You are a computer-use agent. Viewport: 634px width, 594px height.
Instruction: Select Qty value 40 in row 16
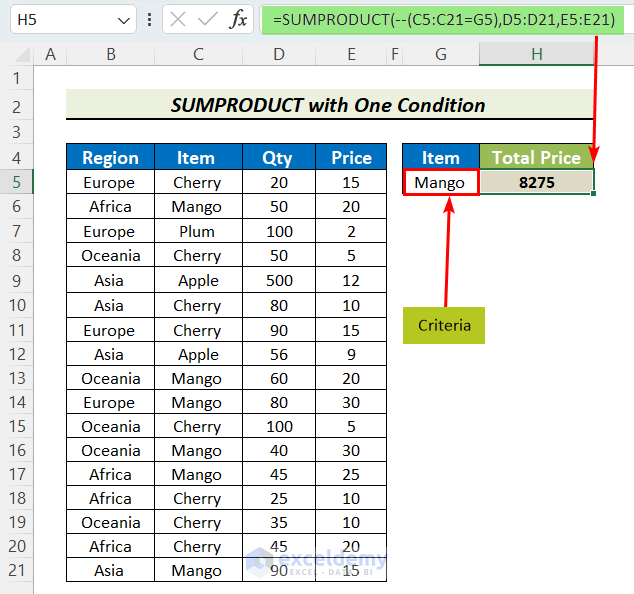click(x=279, y=450)
